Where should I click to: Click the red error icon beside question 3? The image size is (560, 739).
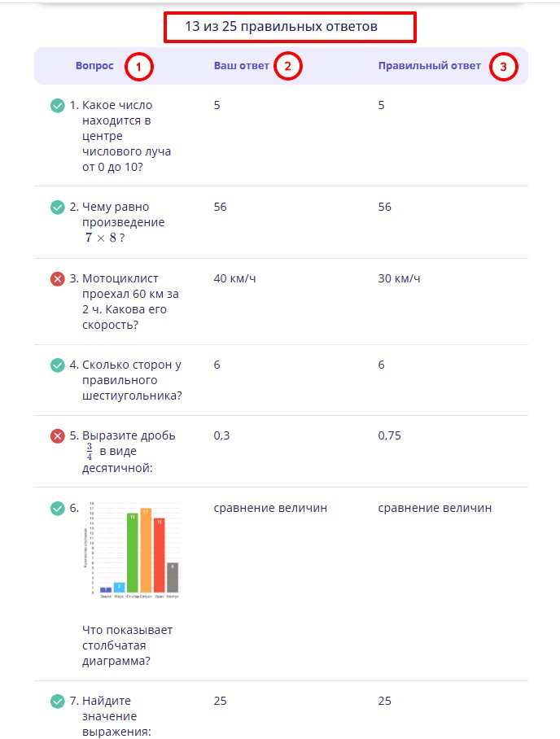[x=56, y=277]
